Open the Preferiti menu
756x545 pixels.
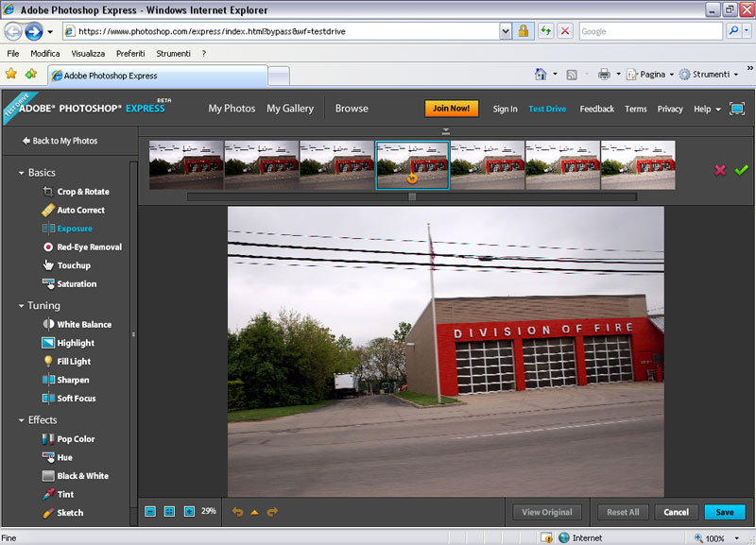pos(130,54)
